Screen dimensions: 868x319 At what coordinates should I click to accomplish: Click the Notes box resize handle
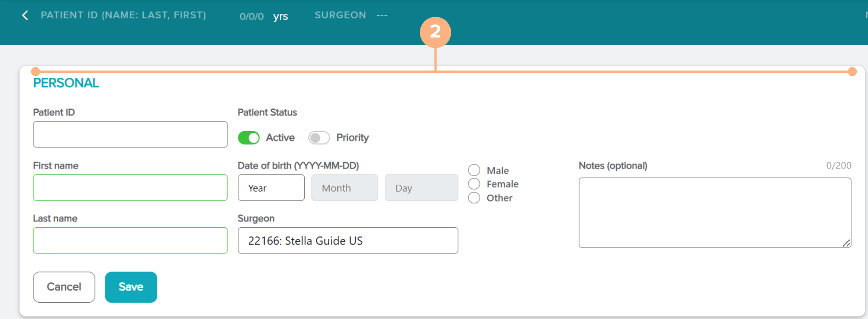point(846,243)
